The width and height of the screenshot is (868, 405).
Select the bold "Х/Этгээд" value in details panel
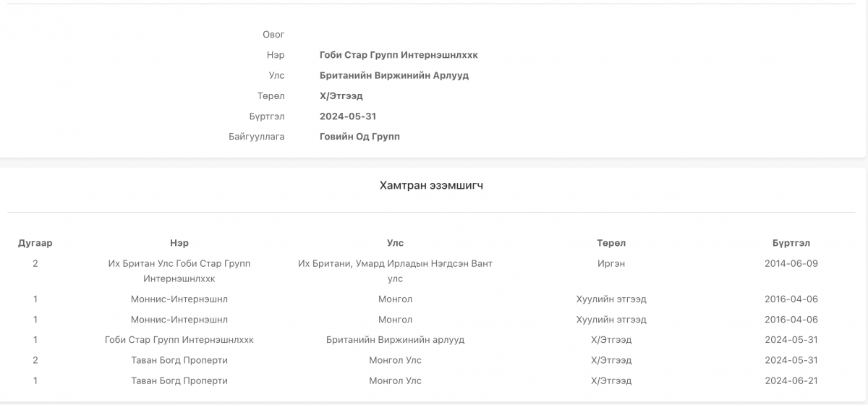[x=341, y=96]
